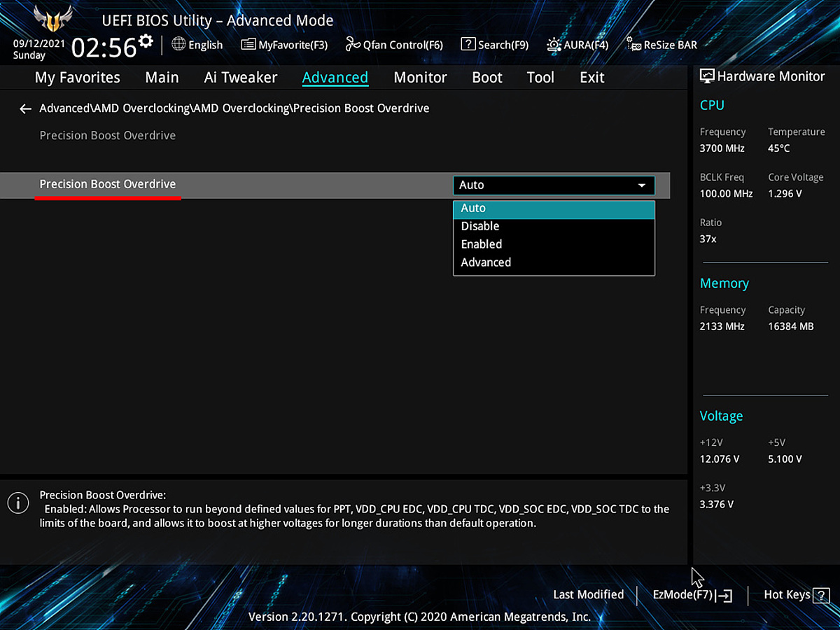Open settings via the clock gear icon
Viewport: 840px width, 630px height.
146,41
